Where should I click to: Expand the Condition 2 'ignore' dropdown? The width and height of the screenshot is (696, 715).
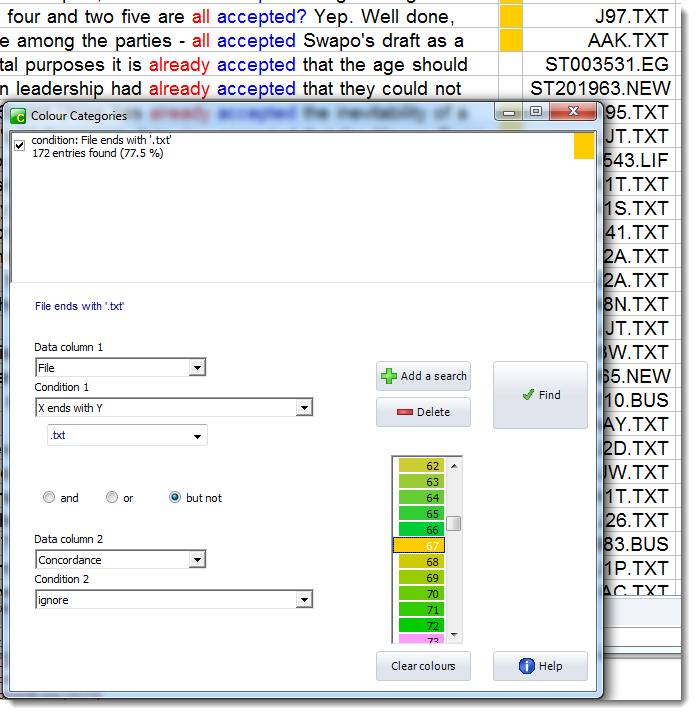pos(304,600)
